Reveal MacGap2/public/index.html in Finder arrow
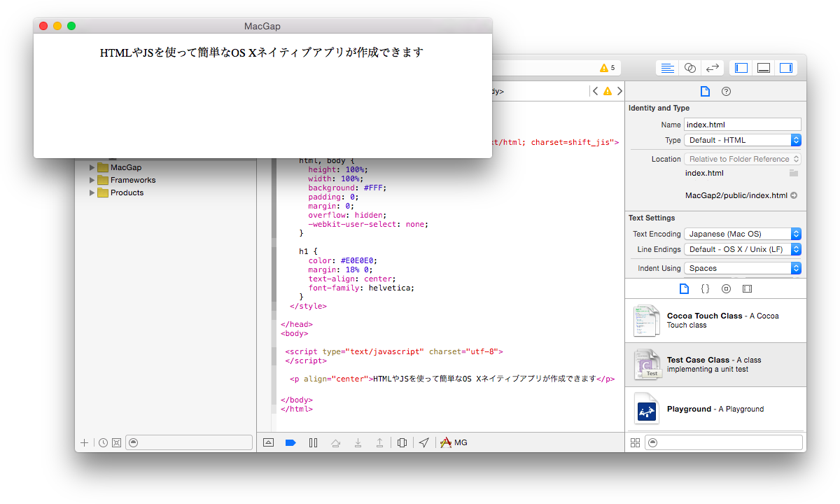This screenshot has width=840, height=504. 794,195
